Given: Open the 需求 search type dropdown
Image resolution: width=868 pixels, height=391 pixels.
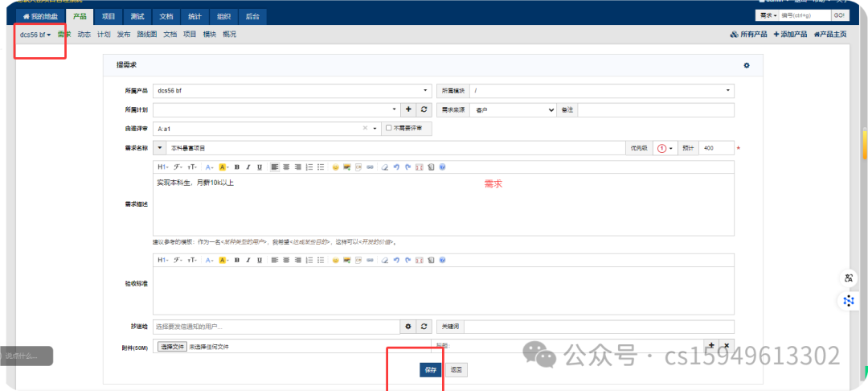Looking at the screenshot, I should click(x=768, y=15).
